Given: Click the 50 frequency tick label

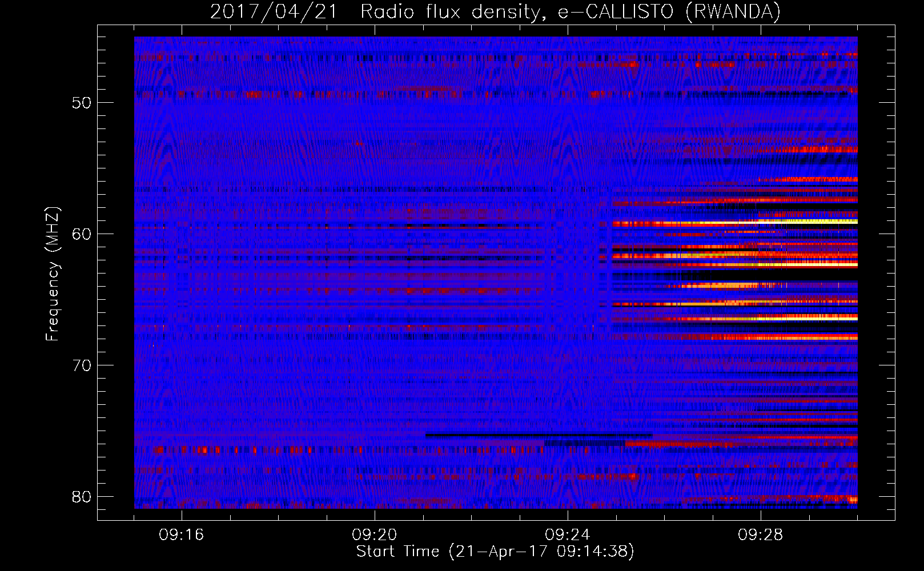Looking at the screenshot, I should 82,103.
